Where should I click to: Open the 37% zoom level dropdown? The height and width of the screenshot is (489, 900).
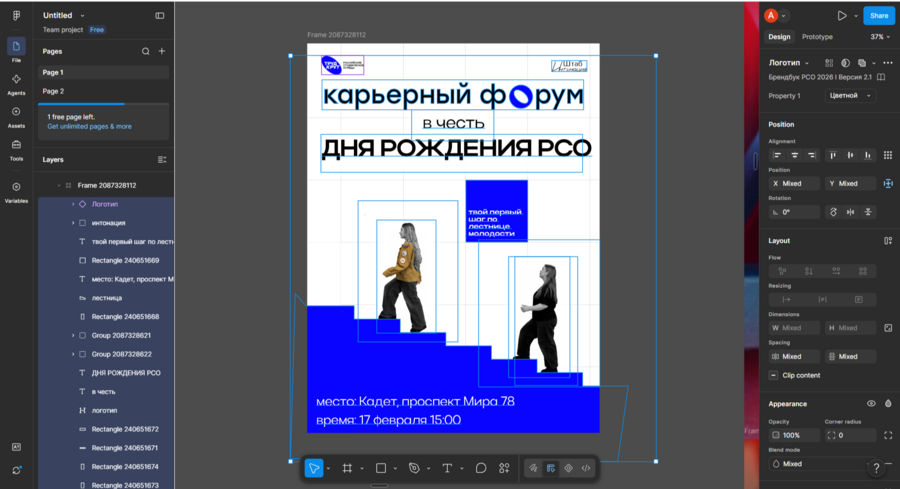point(880,37)
